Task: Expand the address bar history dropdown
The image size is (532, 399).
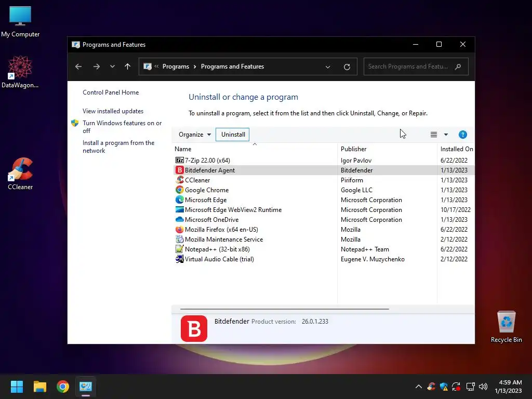Action: 328,67
